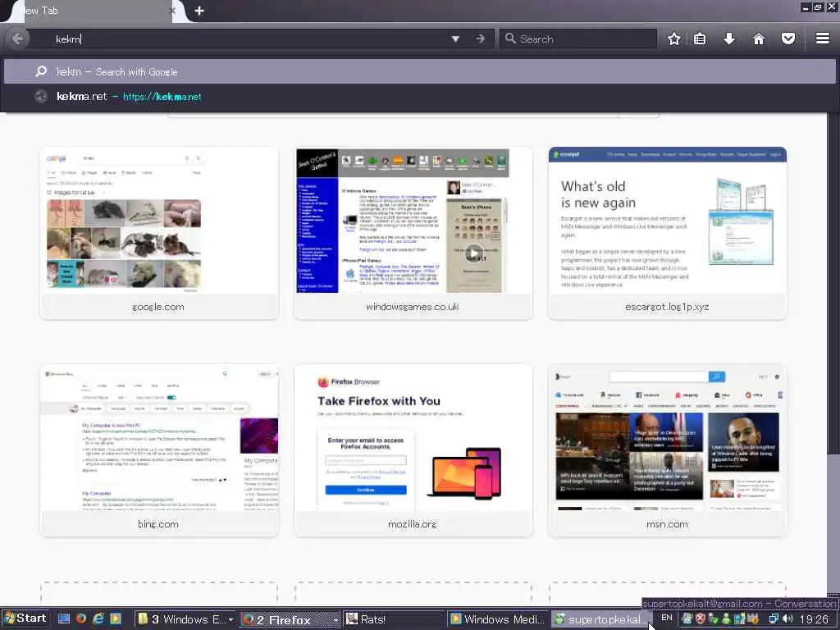Image resolution: width=840 pixels, height=630 pixels.
Task: Bookmark this page with the star icon
Action: click(x=674, y=39)
